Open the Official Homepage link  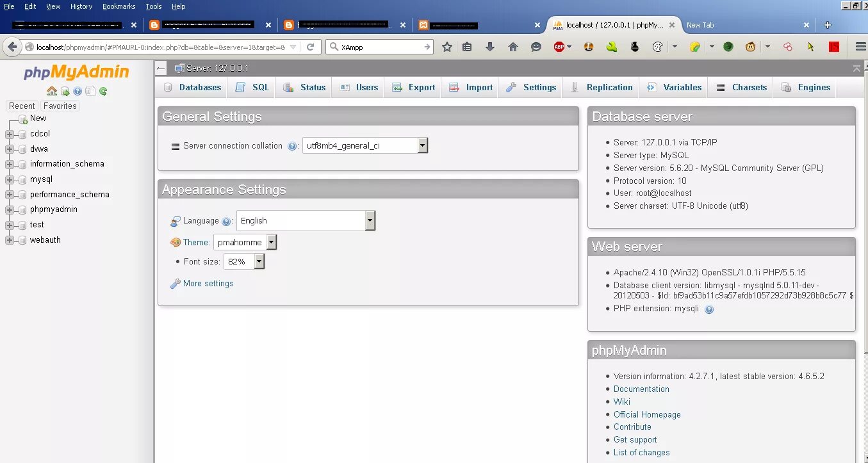point(647,415)
